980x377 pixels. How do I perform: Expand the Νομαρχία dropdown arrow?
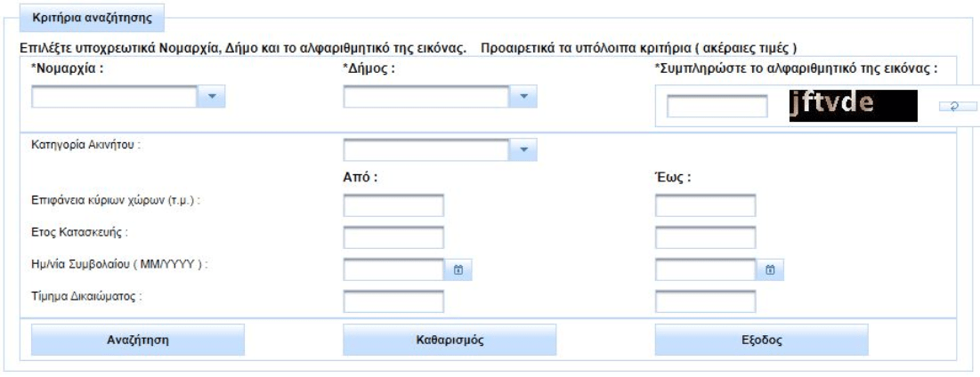(x=211, y=97)
